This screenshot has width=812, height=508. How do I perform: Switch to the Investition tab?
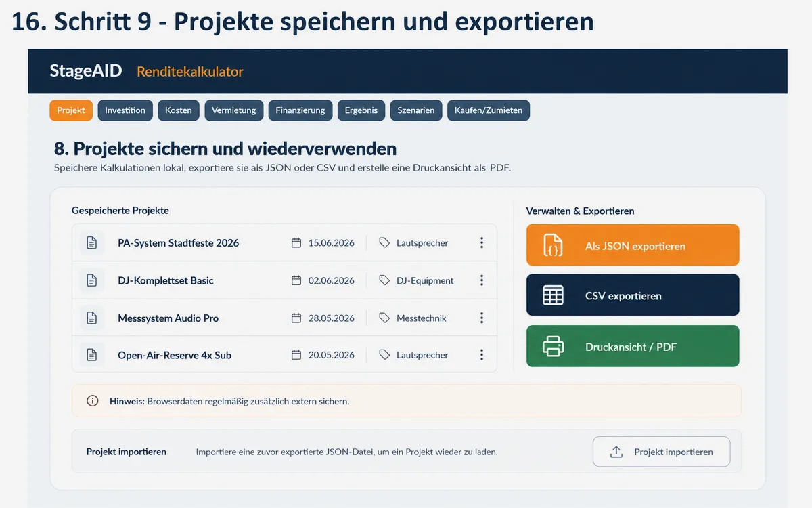click(125, 110)
